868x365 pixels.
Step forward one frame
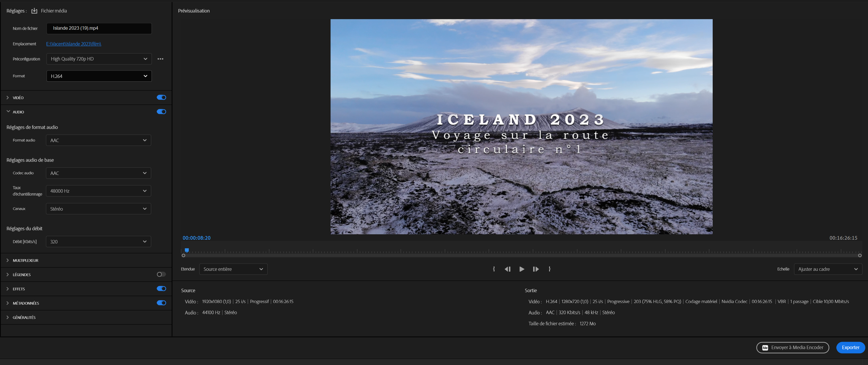pyautogui.click(x=535, y=269)
